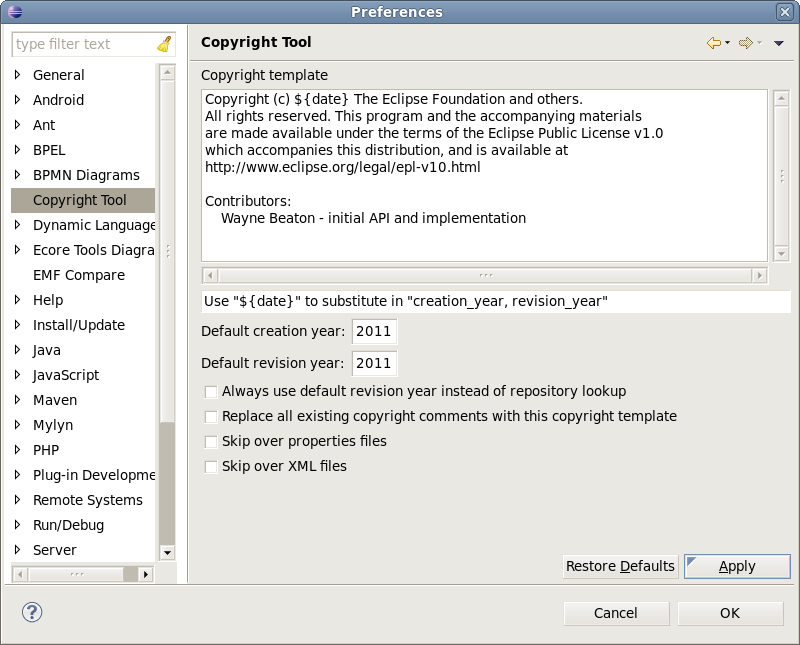The image size is (800, 645).
Task: Click the Cancel button
Action: (616, 613)
